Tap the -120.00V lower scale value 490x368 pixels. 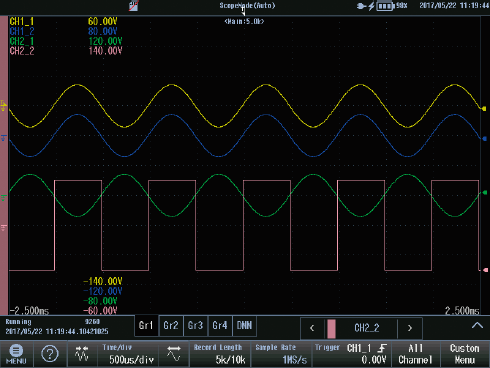tap(103, 291)
